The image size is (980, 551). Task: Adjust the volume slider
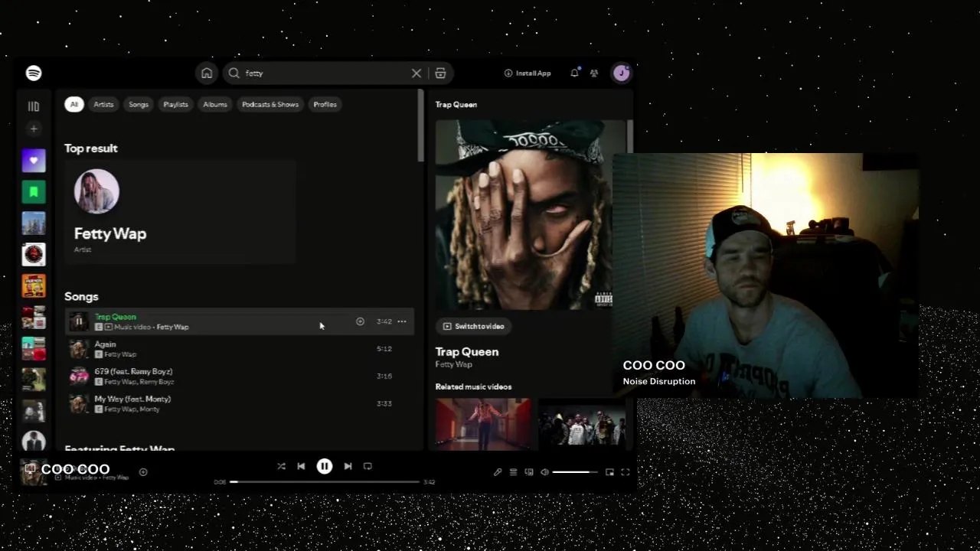(574, 472)
